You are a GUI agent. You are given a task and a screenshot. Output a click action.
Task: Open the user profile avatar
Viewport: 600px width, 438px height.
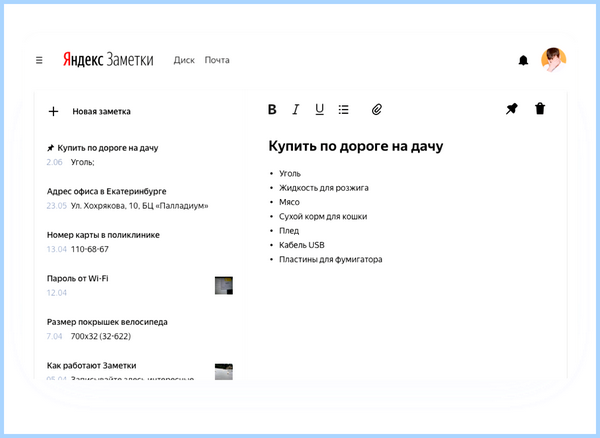click(553, 60)
